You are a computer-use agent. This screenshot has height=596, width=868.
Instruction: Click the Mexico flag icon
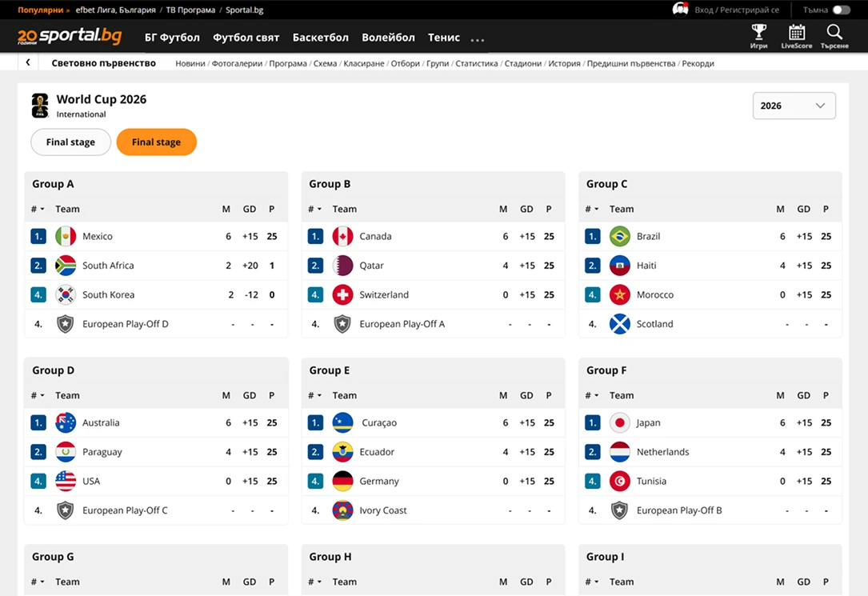66,236
